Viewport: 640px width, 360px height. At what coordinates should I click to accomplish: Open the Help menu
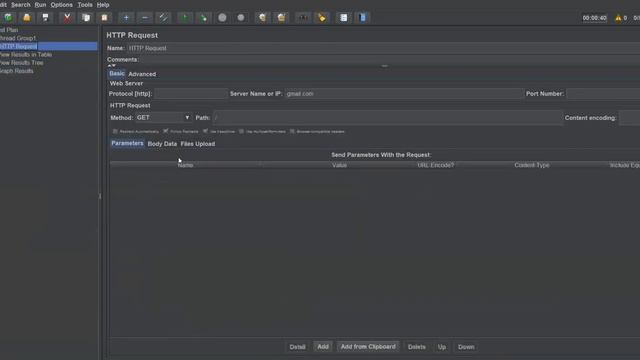tap(103, 5)
